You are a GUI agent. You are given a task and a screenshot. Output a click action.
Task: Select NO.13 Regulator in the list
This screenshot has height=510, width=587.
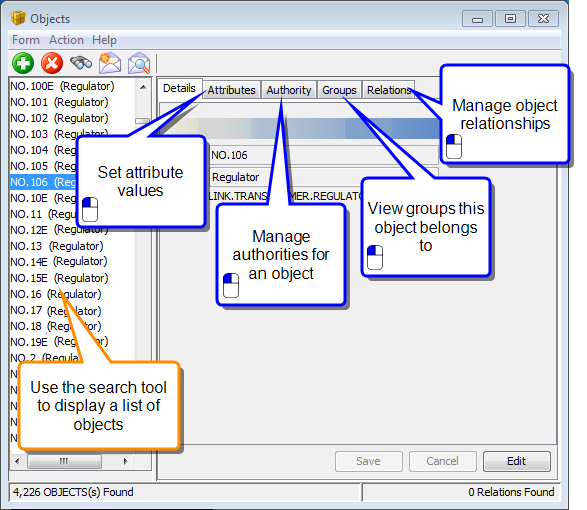[x=57, y=246]
